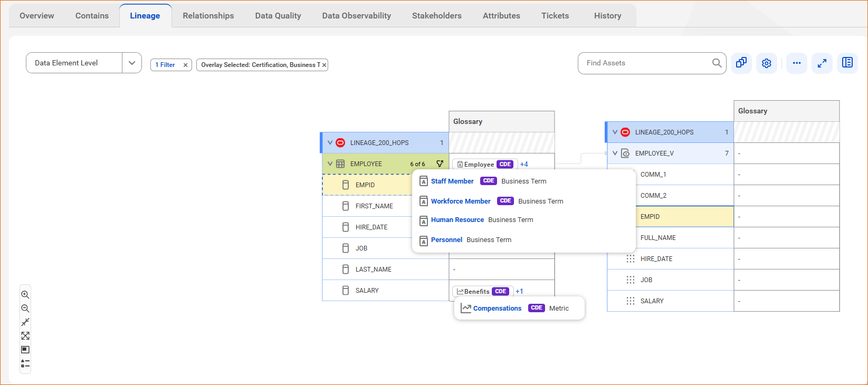Expand lineage to full screen
This screenshot has height=385, width=868.
(x=822, y=63)
